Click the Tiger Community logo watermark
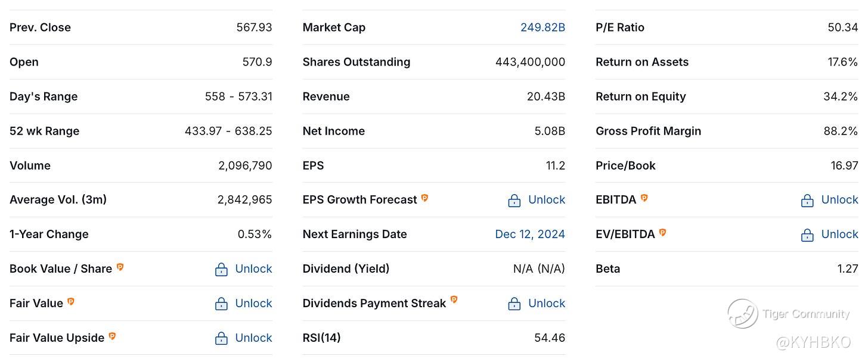The image size is (868, 362). point(743,314)
